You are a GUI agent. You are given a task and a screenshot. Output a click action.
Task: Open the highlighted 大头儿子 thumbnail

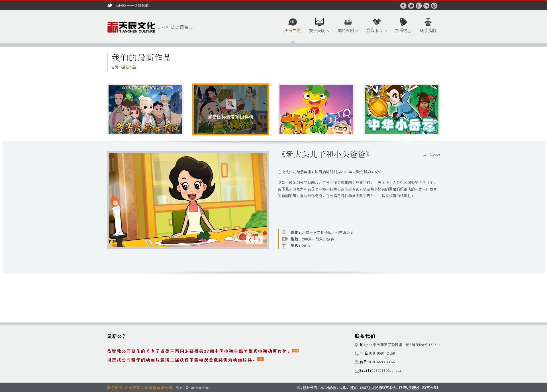pos(231,109)
